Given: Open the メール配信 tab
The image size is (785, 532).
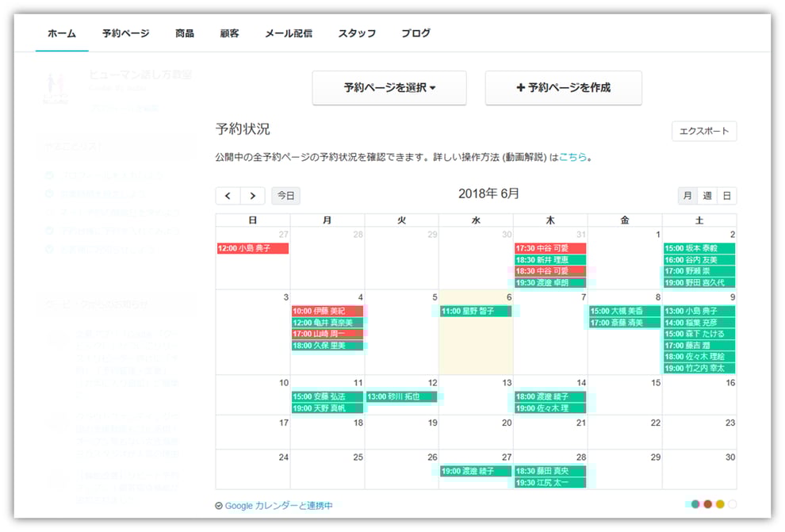Looking at the screenshot, I should pos(289,33).
